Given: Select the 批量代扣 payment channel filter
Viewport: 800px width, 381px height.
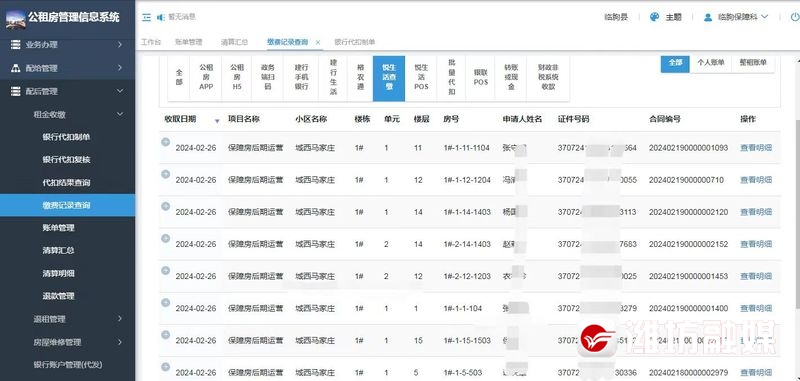Looking at the screenshot, I should [452, 78].
